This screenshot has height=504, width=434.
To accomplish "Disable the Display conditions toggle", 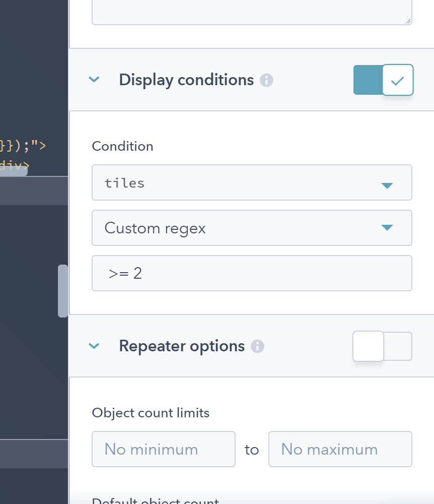I will 383,80.
